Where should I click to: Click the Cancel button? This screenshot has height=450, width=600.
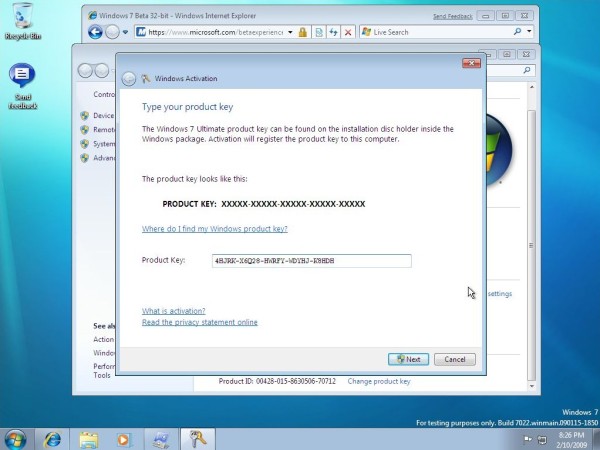[455, 359]
